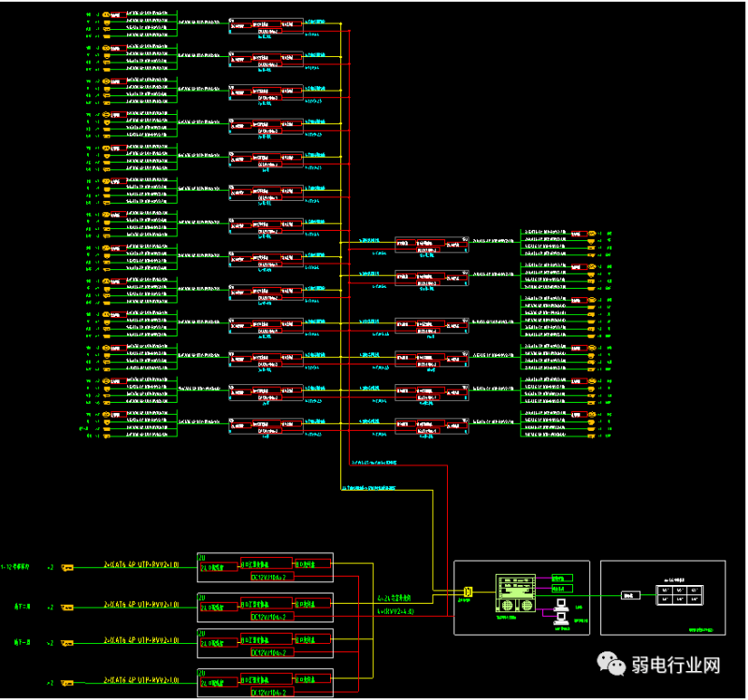The width and height of the screenshot is (748, 700).
Task: Select the bottommost yellow camera symbol
Action: [67, 683]
